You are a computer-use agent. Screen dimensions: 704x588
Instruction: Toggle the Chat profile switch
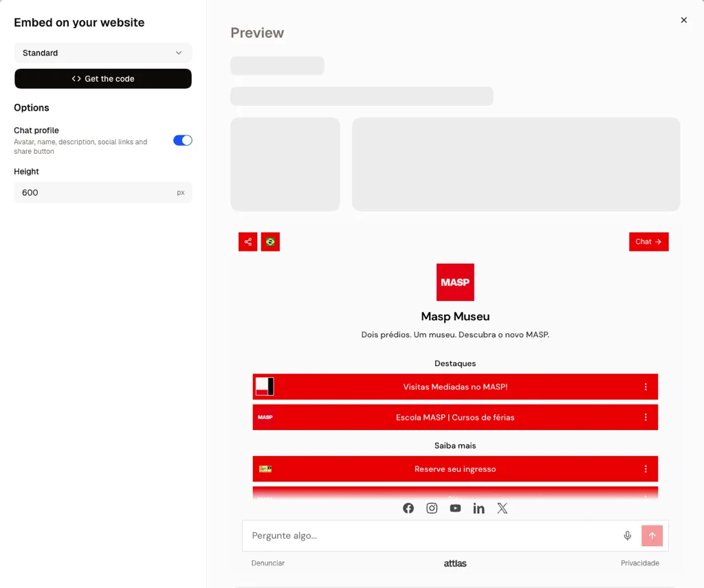pyautogui.click(x=183, y=140)
